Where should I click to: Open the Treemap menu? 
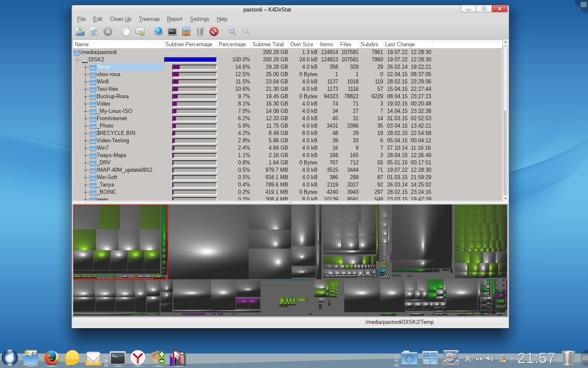pyautogui.click(x=149, y=19)
